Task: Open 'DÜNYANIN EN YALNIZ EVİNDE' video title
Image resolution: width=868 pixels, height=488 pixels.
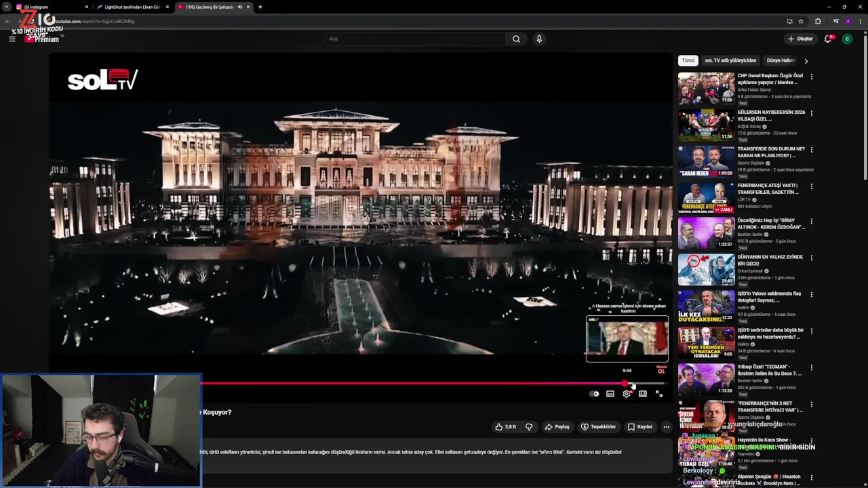Action: coord(770,260)
